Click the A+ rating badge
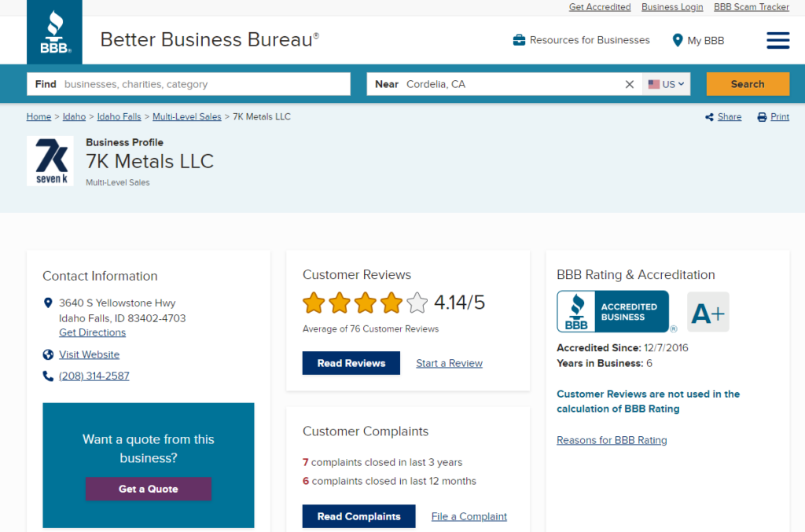This screenshot has width=805, height=532. (x=708, y=312)
